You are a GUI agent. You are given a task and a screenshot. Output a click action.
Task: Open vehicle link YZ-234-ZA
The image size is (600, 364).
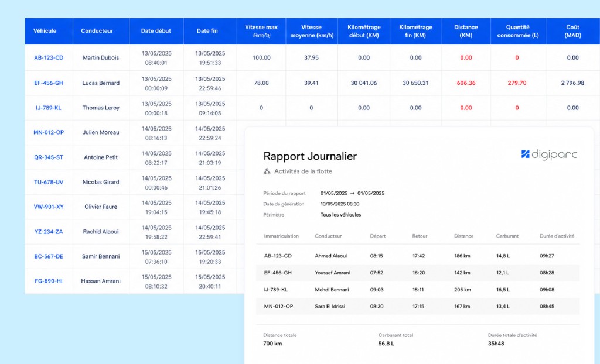point(49,232)
